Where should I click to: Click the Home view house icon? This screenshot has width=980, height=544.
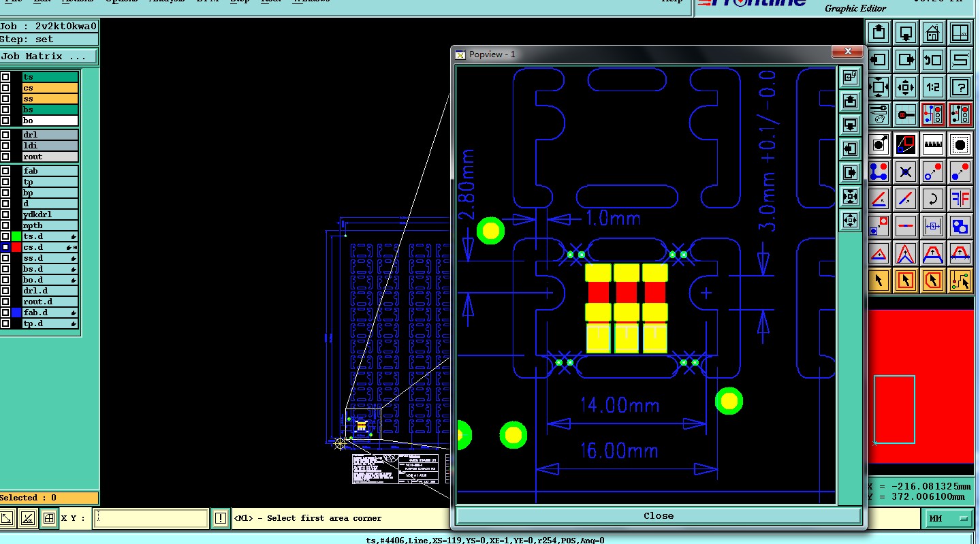click(x=933, y=32)
